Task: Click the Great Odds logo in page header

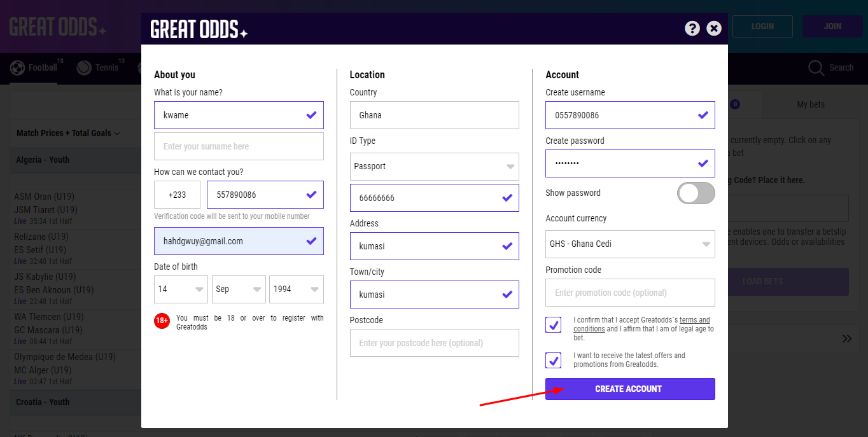Action: click(58, 27)
